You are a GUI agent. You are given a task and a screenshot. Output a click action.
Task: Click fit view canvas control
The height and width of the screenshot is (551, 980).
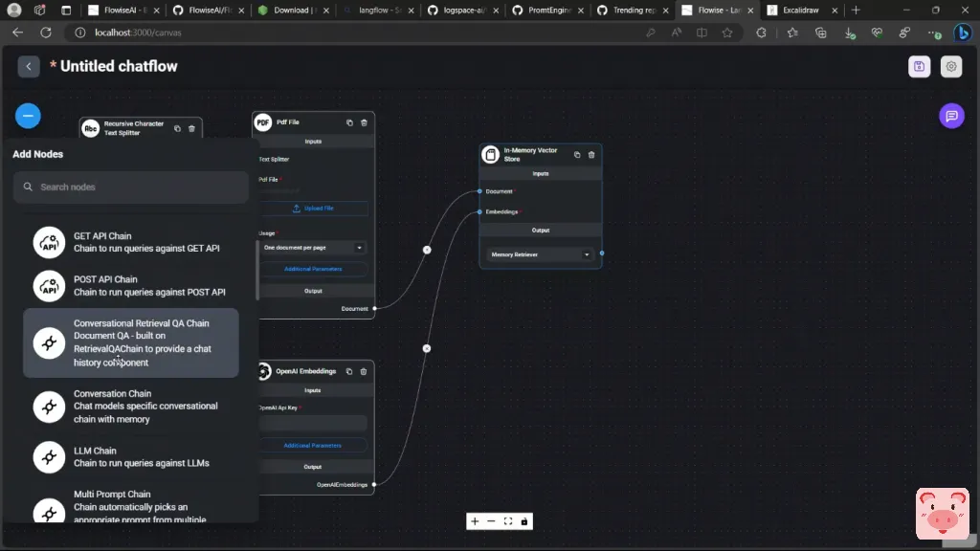tap(508, 521)
